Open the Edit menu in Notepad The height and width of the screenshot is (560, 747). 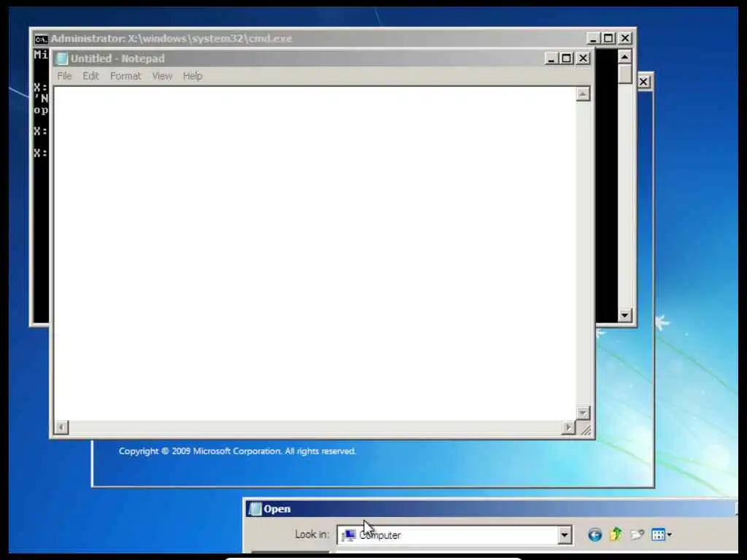(90, 76)
